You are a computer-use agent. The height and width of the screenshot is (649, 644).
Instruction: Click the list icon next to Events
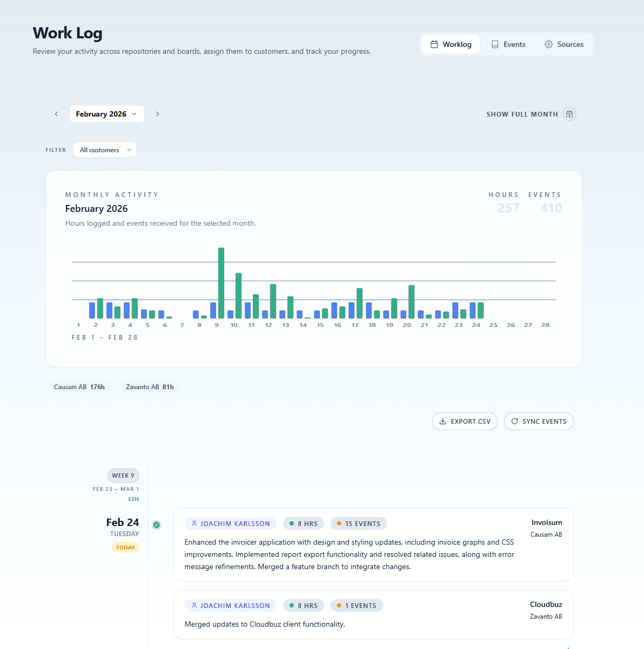point(495,44)
